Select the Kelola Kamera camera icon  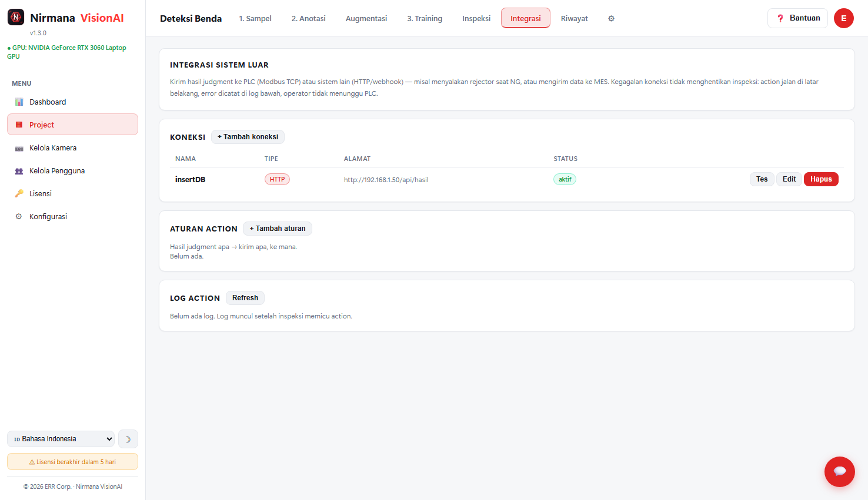19,148
